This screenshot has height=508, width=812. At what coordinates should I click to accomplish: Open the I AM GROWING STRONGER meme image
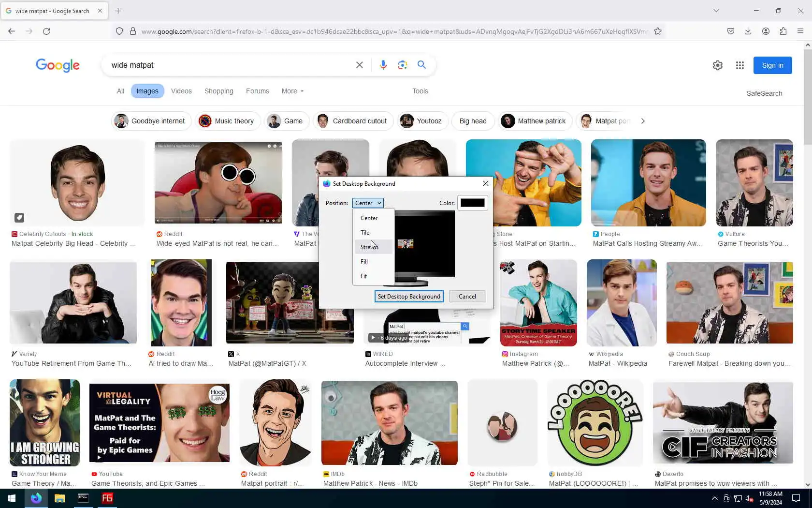pos(44,423)
